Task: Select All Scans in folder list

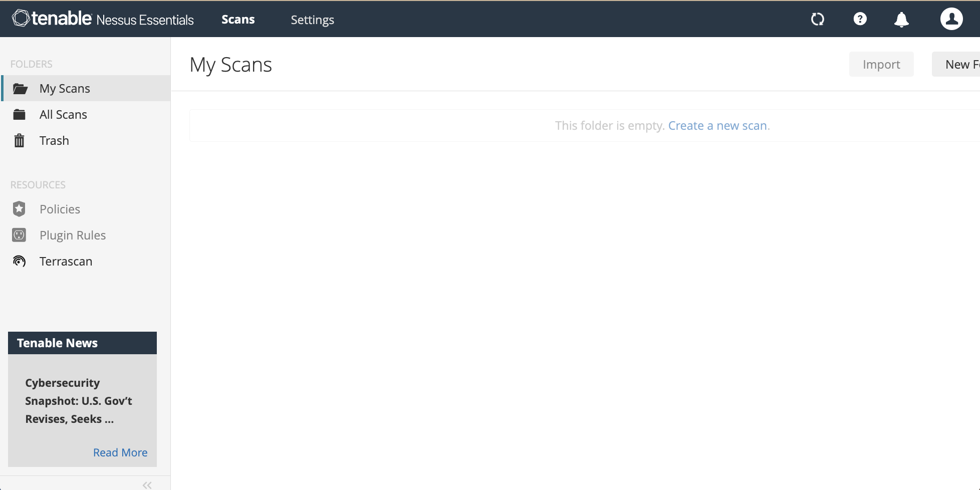Action: [x=63, y=115]
